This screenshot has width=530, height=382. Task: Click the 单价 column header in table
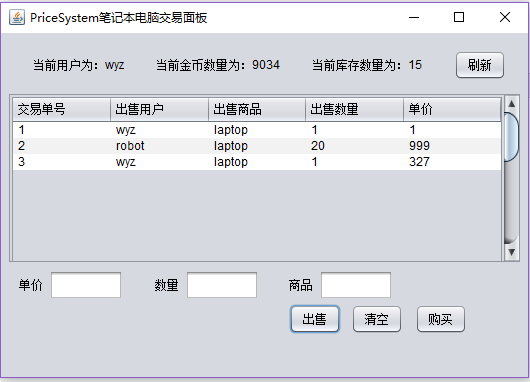point(452,110)
